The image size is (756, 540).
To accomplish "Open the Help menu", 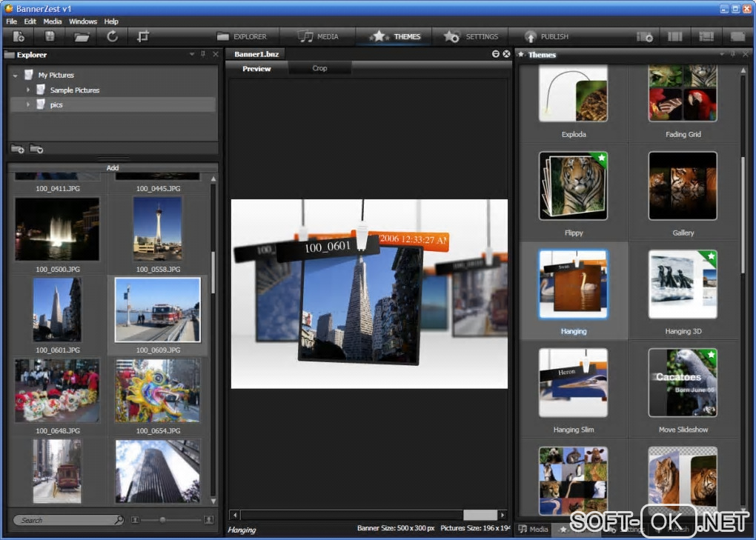I will (x=111, y=21).
